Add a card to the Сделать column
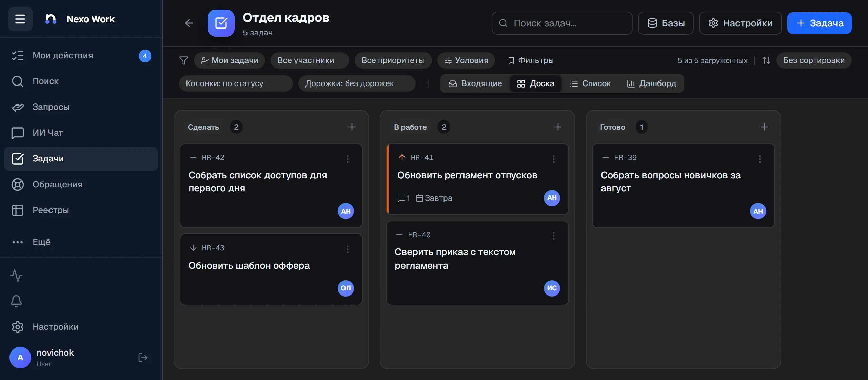This screenshot has width=868, height=380. (x=352, y=127)
